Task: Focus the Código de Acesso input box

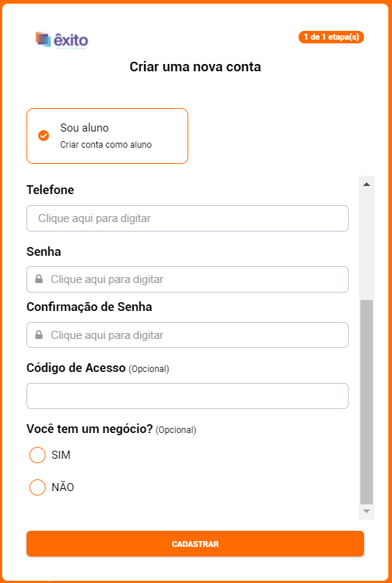Action: point(188,396)
